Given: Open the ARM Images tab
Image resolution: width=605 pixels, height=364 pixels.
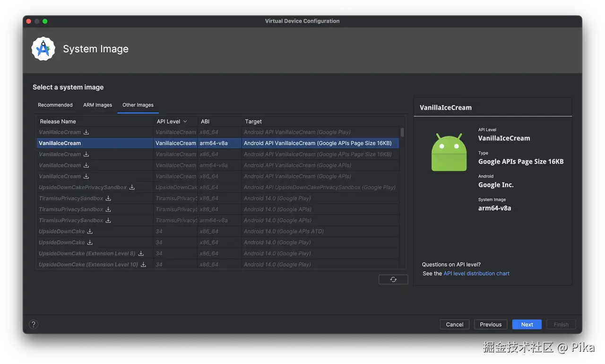Looking at the screenshot, I should [x=98, y=105].
